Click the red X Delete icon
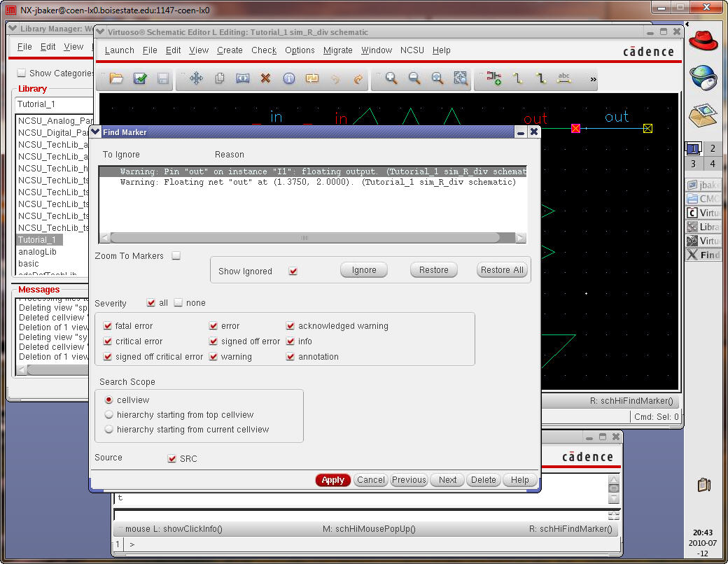 click(265, 78)
